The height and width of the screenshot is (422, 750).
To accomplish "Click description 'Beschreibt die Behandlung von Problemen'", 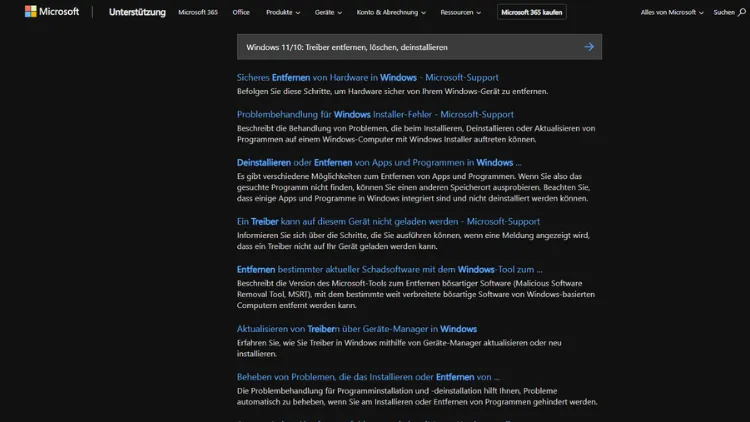I will coord(416,134).
